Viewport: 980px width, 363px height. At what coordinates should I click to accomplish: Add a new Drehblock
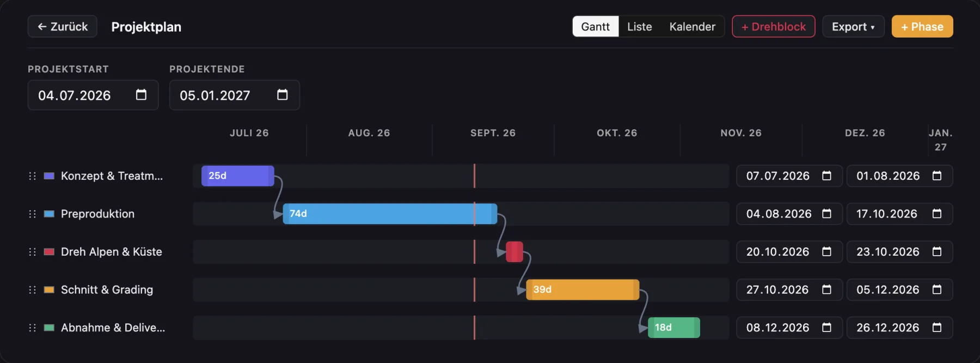point(774,26)
